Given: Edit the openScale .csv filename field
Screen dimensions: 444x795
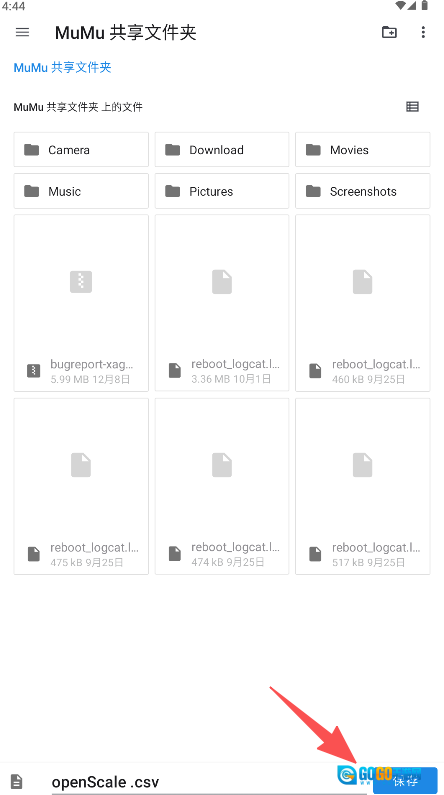Looking at the screenshot, I should (209, 781).
